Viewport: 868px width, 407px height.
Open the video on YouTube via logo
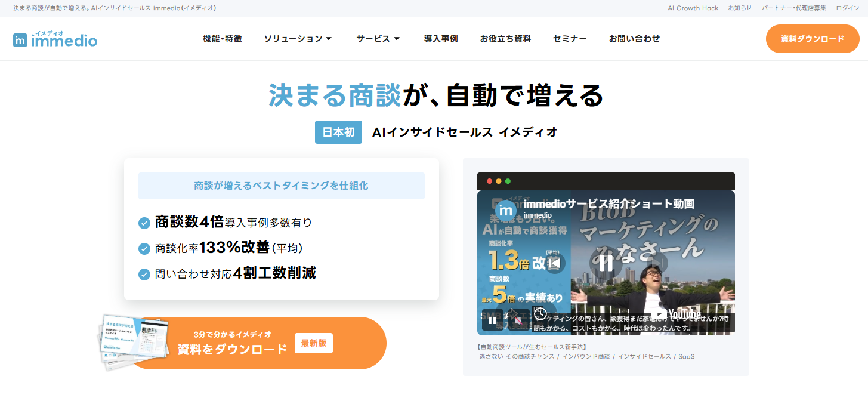coord(675,314)
